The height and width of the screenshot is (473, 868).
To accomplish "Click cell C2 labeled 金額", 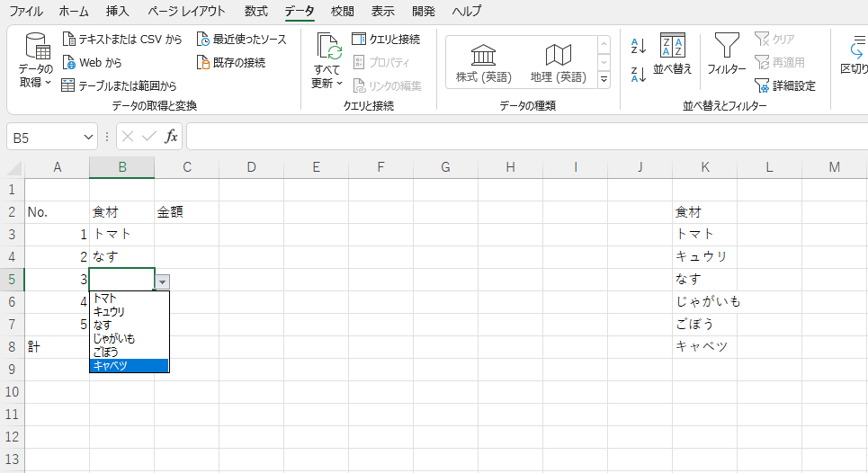I will tap(186, 212).
